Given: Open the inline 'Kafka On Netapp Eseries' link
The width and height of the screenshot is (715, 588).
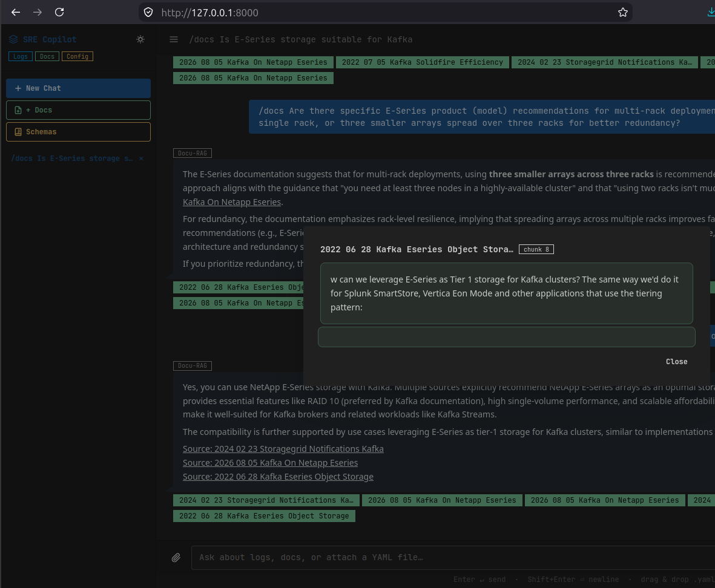Looking at the screenshot, I should (232, 202).
